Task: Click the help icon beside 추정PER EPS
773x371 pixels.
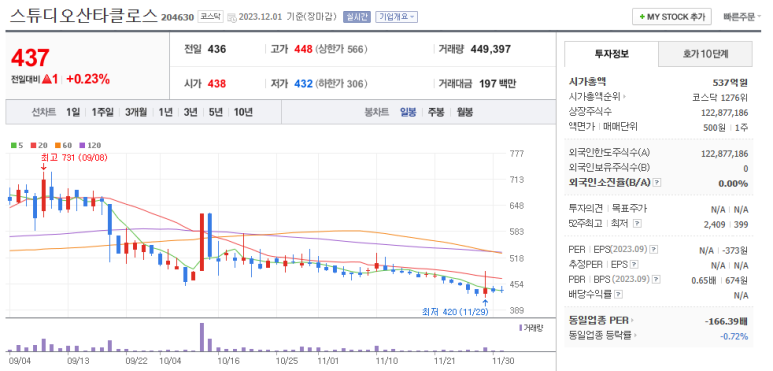Action: click(x=634, y=265)
